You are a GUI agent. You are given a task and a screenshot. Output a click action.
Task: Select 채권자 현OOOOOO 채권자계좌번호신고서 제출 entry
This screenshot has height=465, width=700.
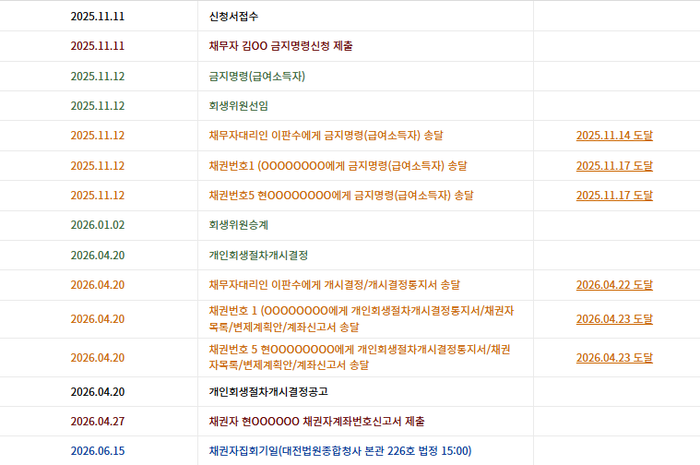point(317,421)
